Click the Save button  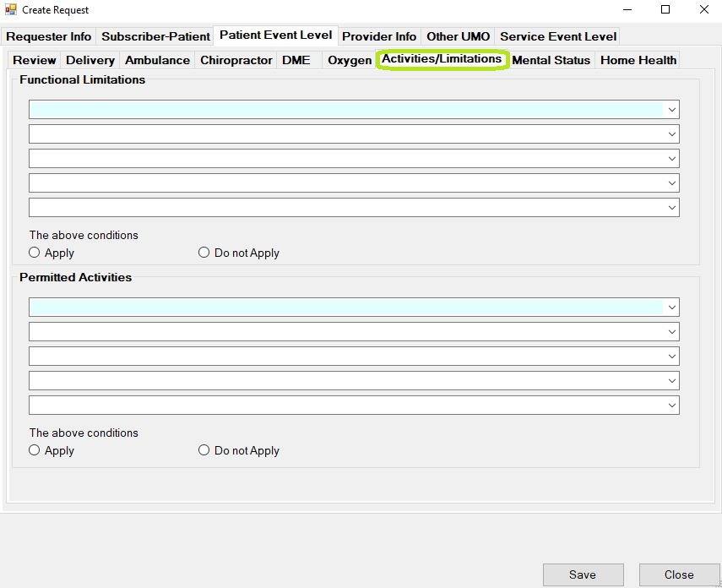click(x=583, y=574)
